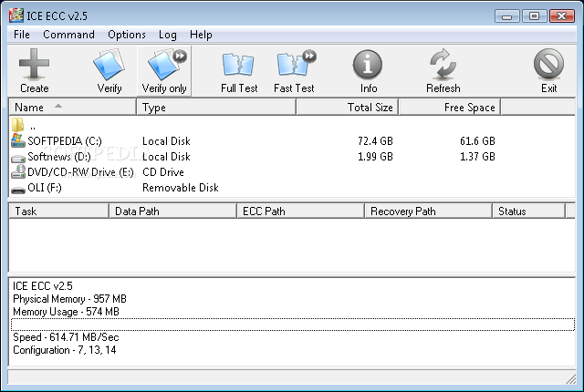
Task: Click the CD Drive type cell
Action: pyautogui.click(x=163, y=172)
